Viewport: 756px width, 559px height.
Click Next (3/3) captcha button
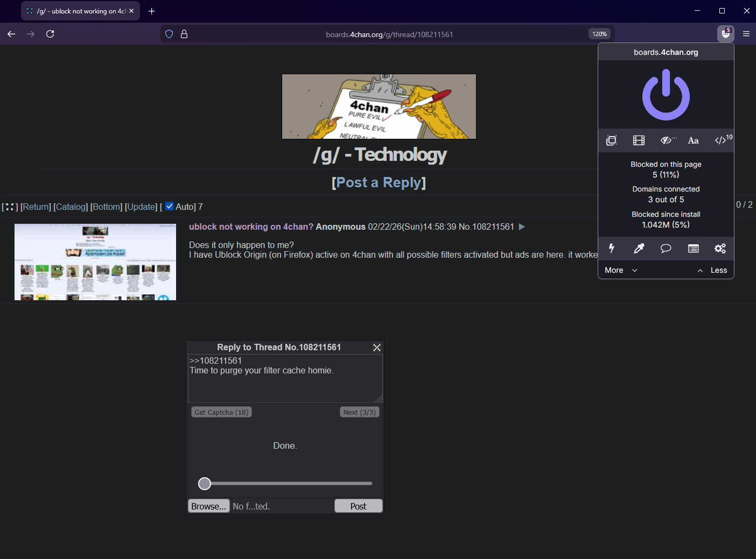tap(360, 412)
